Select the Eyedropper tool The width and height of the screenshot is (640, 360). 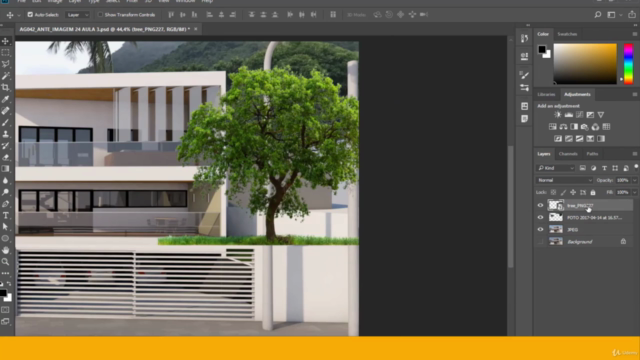pyautogui.click(x=5, y=99)
